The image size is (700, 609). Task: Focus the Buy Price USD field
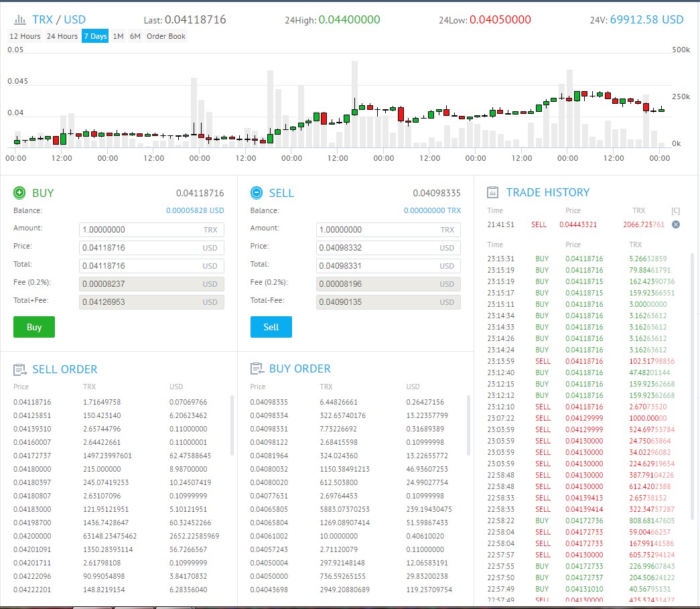[151, 248]
